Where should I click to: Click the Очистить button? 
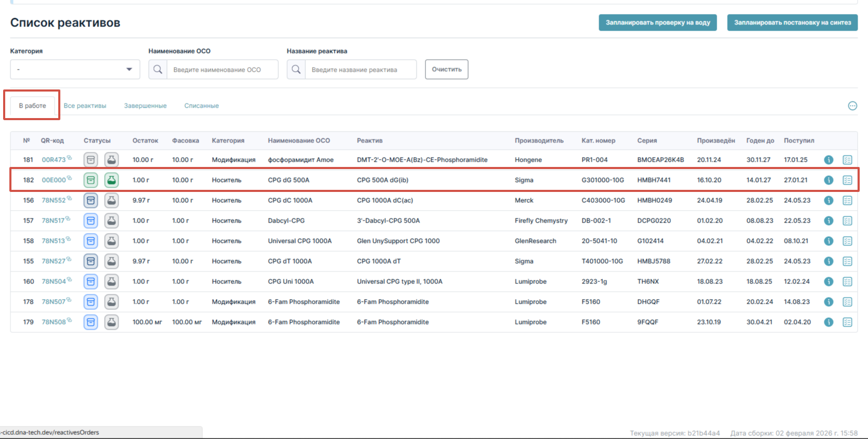446,69
